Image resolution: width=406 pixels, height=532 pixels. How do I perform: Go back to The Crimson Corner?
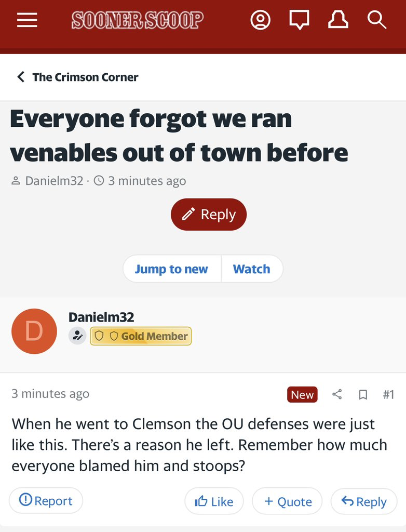(78, 77)
